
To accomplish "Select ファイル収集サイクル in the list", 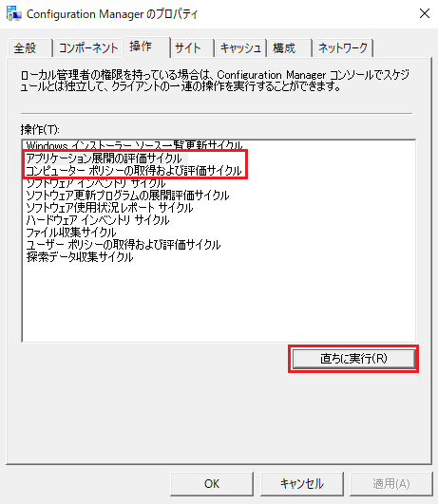I will point(71,233).
